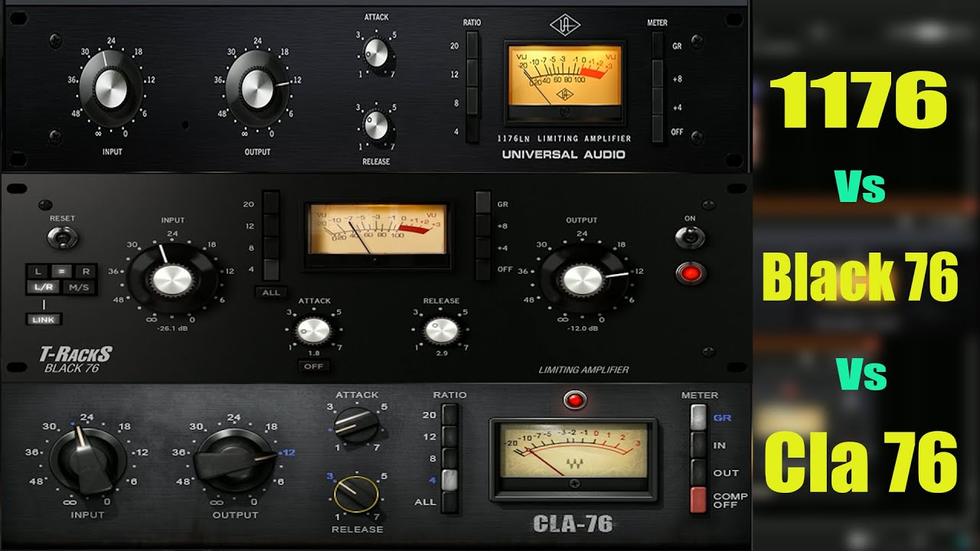
Task: Flip the Black 76 ON power switch
Action: [x=690, y=237]
